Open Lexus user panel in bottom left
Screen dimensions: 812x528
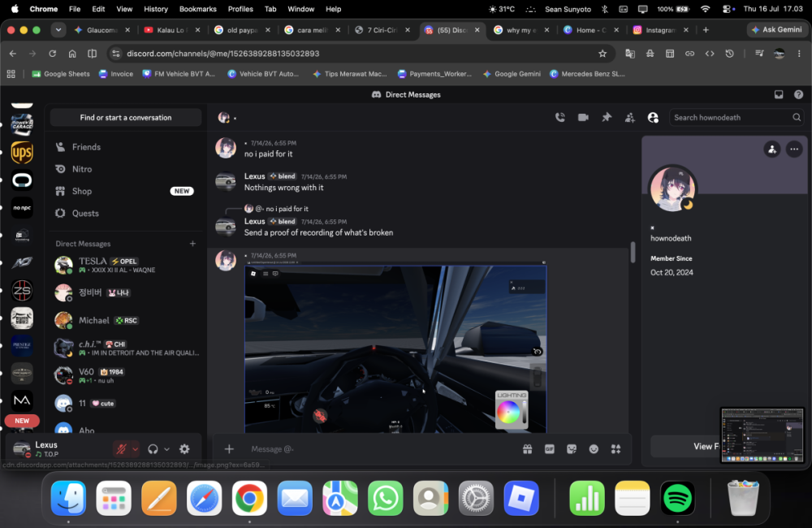(x=58, y=448)
